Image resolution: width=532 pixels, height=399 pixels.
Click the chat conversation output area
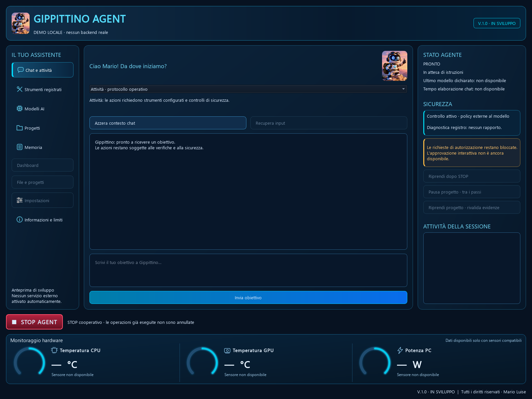click(x=248, y=192)
